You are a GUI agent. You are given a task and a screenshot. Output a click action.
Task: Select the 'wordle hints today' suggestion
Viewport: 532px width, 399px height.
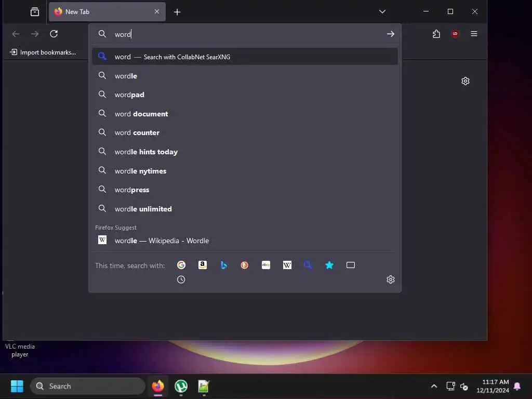click(x=245, y=152)
